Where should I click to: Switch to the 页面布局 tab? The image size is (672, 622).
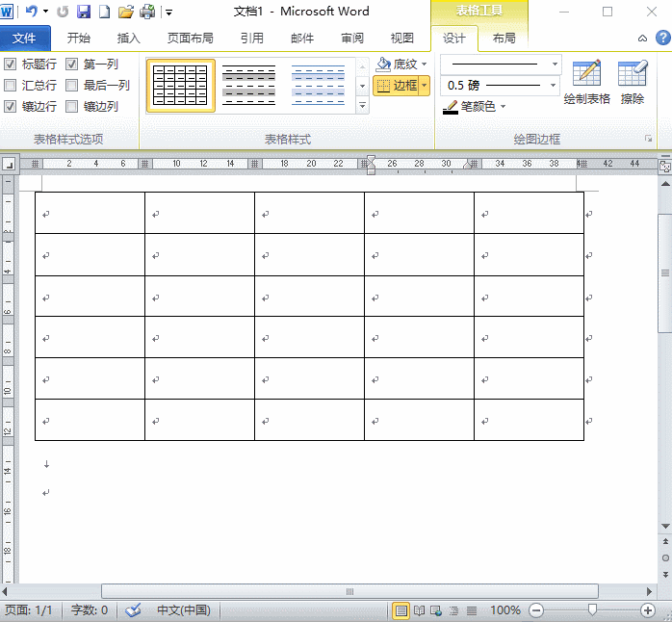point(191,39)
